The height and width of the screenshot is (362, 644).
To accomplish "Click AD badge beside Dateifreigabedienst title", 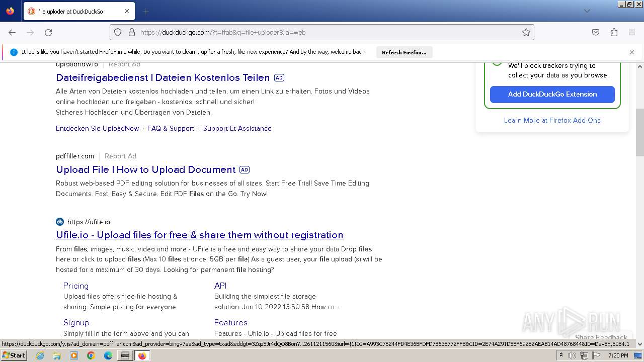I will [279, 78].
